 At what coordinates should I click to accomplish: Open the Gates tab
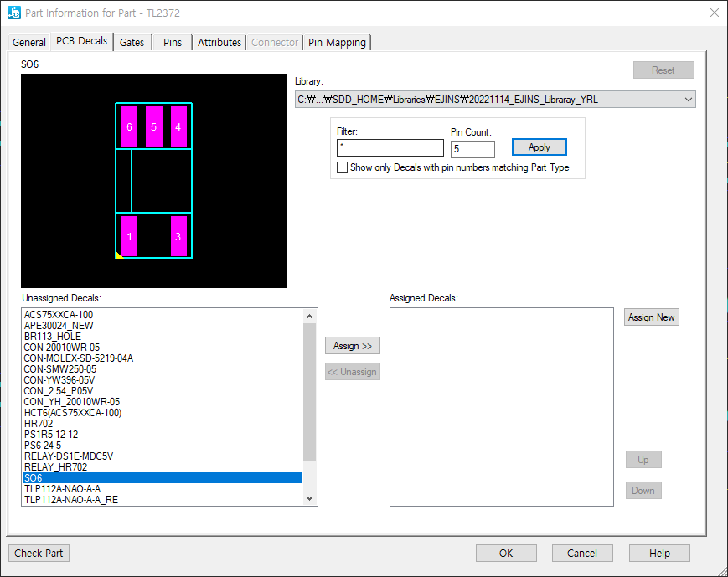click(132, 42)
